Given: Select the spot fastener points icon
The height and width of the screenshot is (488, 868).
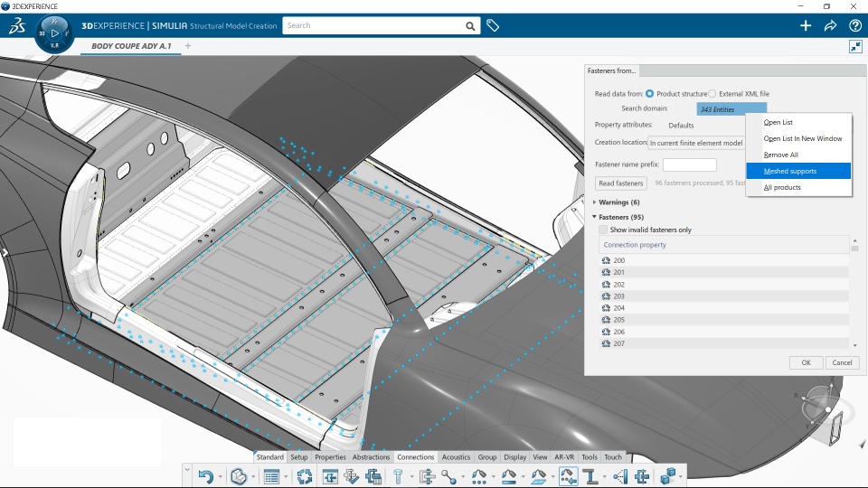Looking at the screenshot, I should 479,476.
